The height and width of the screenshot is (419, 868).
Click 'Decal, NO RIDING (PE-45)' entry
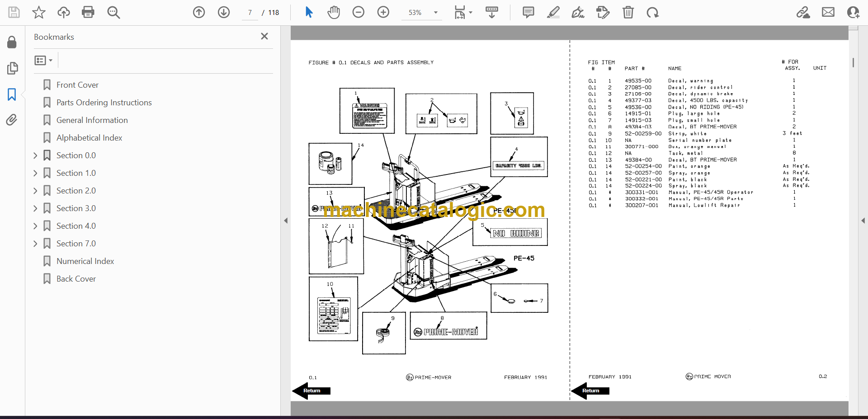point(706,107)
